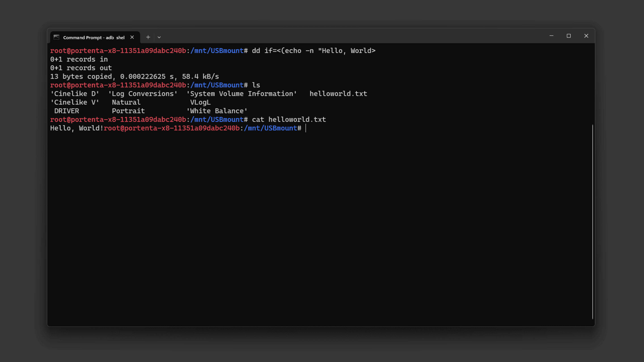The height and width of the screenshot is (362, 644).
Task: Click the 'Cinelike D' folder name
Action: point(75,94)
